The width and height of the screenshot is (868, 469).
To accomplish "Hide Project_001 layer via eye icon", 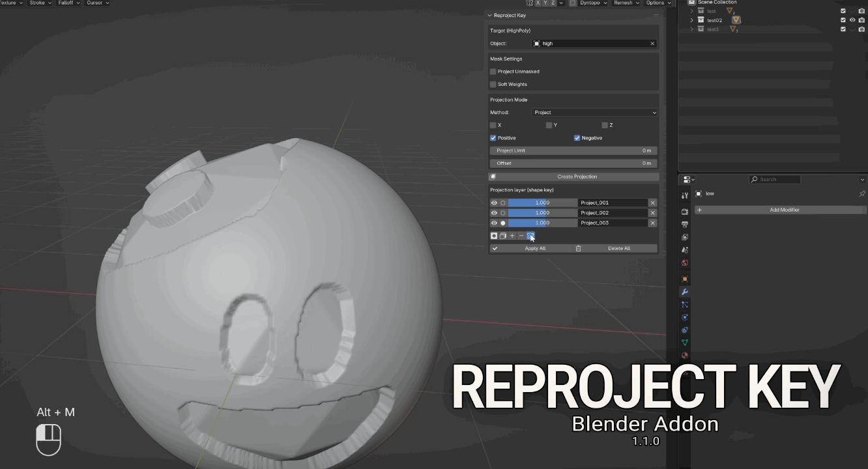I will [494, 203].
